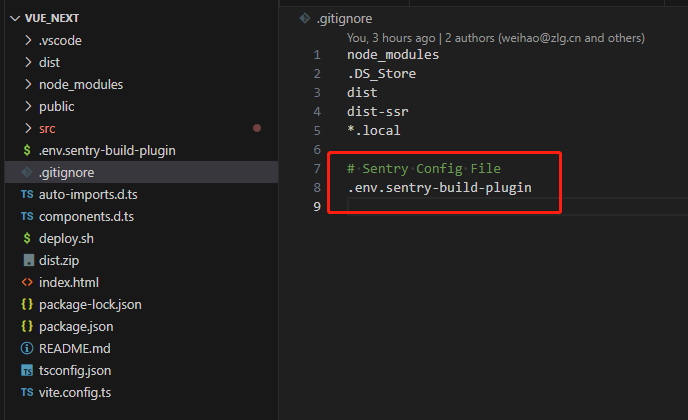Expand the .vscode folder
688x420 pixels.
pos(27,40)
